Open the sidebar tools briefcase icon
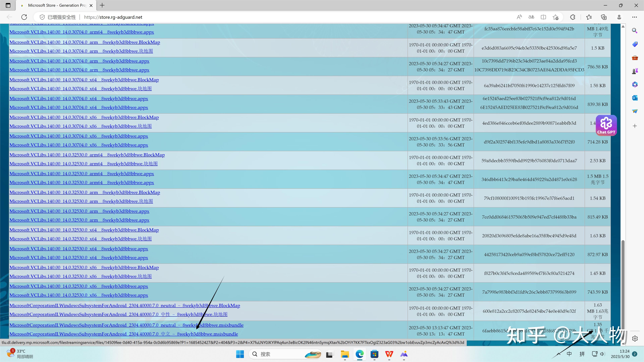The image size is (644, 362). tap(635, 58)
